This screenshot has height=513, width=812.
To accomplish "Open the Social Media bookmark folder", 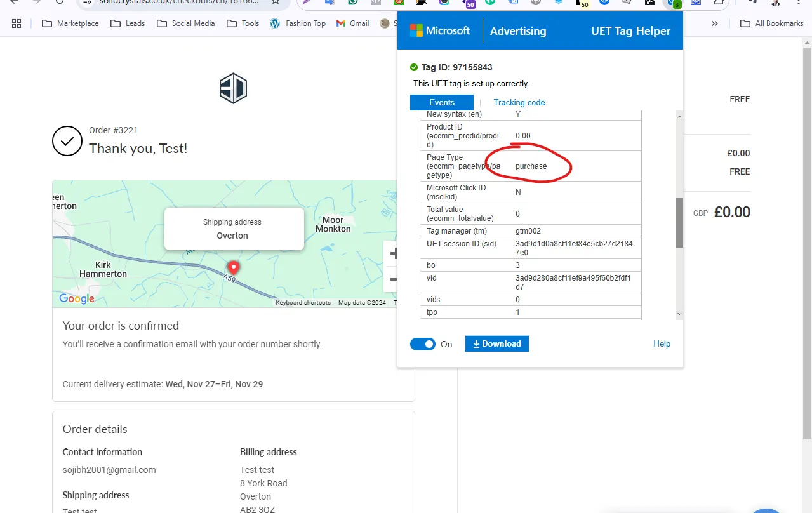I will [x=185, y=23].
